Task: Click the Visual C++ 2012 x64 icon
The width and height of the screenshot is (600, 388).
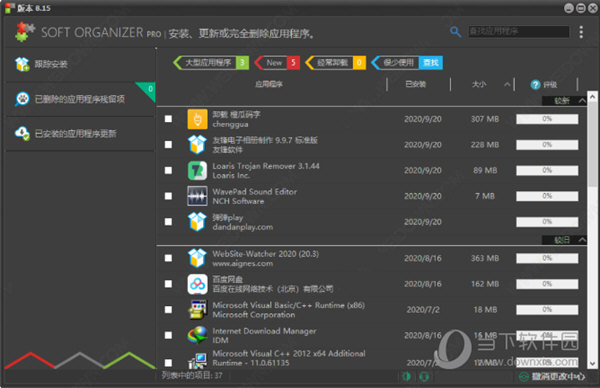Action: tap(197, 360)
